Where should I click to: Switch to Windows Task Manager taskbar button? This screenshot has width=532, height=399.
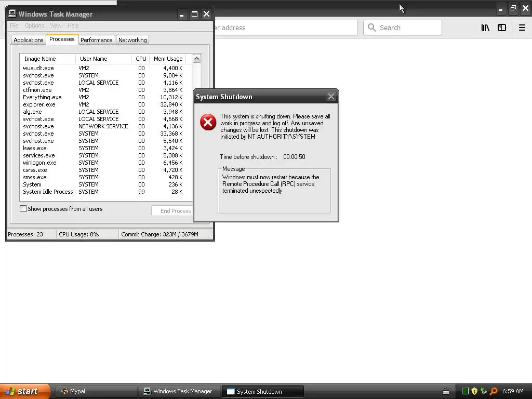point(179,391)
